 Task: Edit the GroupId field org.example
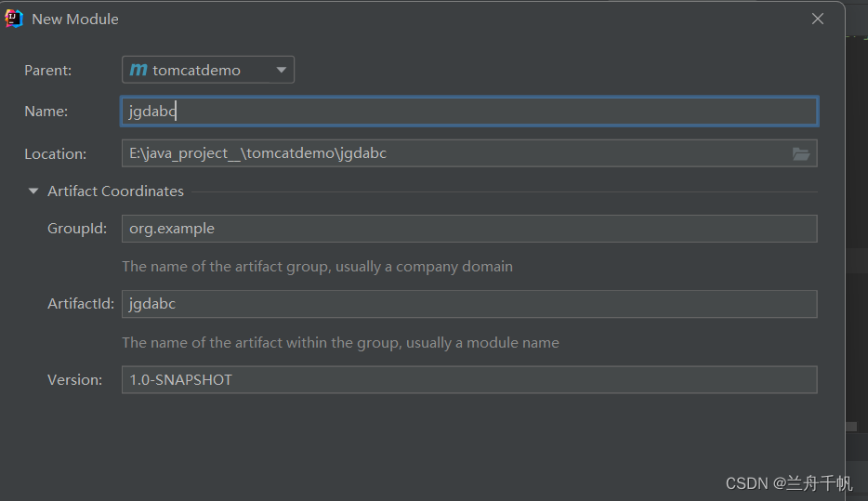click(469, 229)
